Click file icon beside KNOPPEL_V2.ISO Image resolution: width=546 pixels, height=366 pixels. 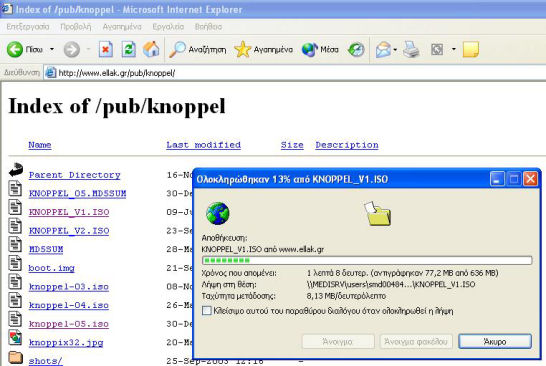[x=15, y=226]
